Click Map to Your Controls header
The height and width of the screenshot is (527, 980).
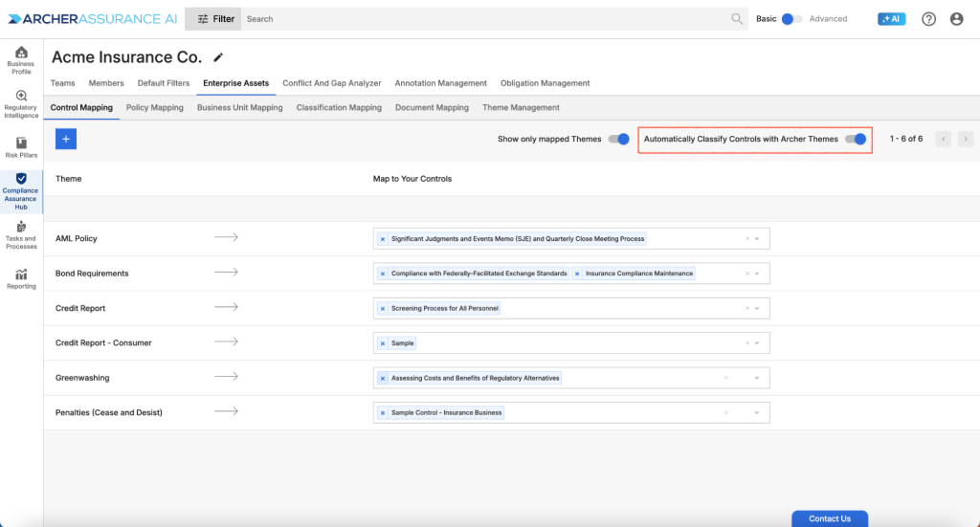click(x=412, y=179)
